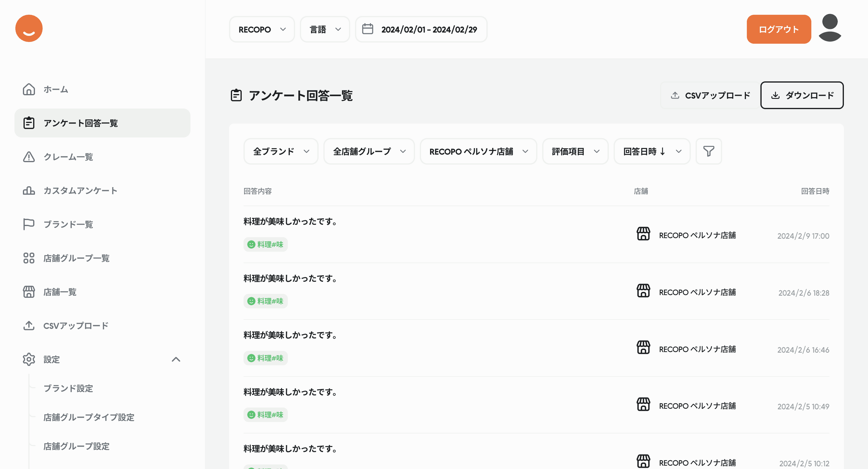The height and width of the screenshot is (469, 868).
Task: Click the orange smiley logo icon
Action: coord(29,28)
